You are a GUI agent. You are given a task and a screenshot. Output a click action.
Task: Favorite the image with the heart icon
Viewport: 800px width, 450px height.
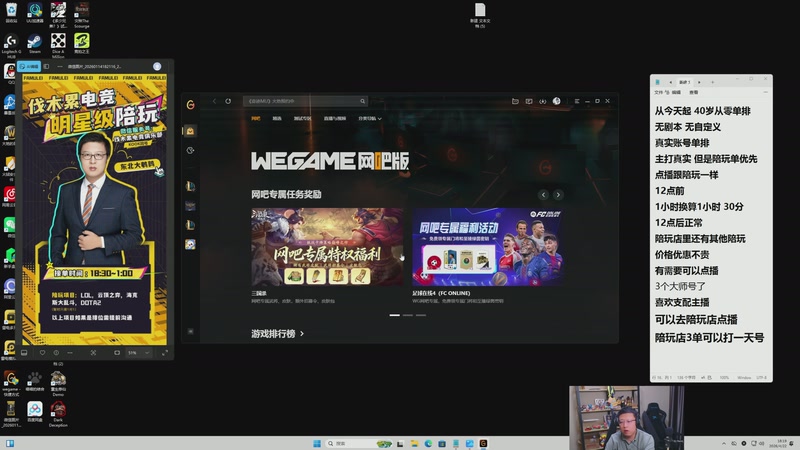point(42,353)
